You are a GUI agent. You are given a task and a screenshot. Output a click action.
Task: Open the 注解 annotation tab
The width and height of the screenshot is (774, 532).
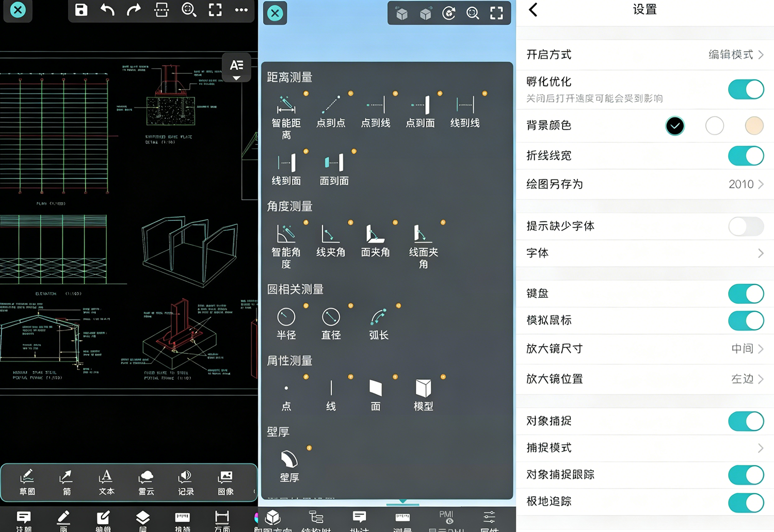click(x=24, y=521)
